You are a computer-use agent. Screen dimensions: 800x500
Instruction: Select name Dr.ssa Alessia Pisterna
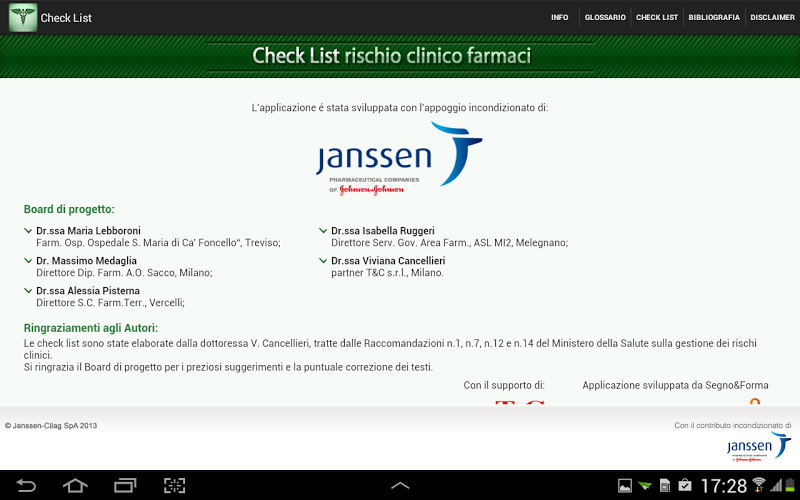click(88, 291)
